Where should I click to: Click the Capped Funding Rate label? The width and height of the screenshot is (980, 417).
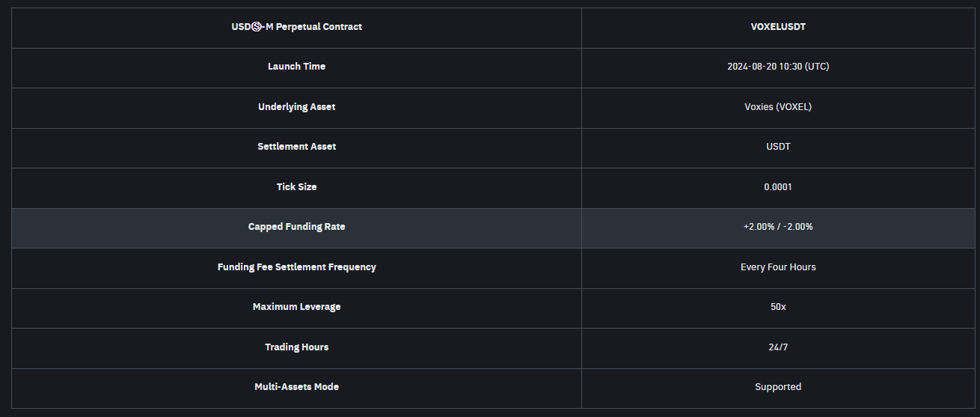[x=296, y=227]
